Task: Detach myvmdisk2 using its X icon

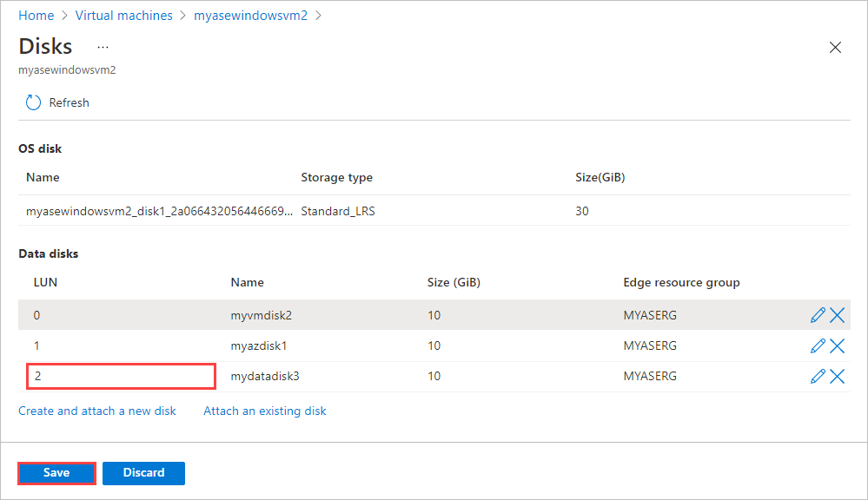Action: click(x=837, y=315)
